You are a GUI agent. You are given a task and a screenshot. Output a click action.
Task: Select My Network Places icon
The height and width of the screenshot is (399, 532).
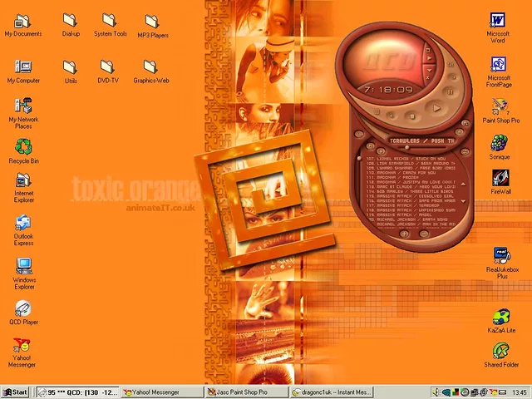(x=23, y=113)
